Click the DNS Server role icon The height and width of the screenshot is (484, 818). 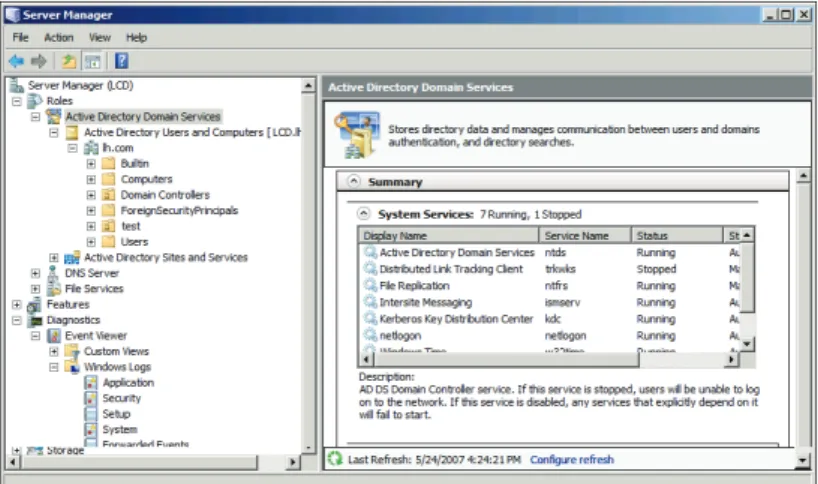tap(53, 273)
